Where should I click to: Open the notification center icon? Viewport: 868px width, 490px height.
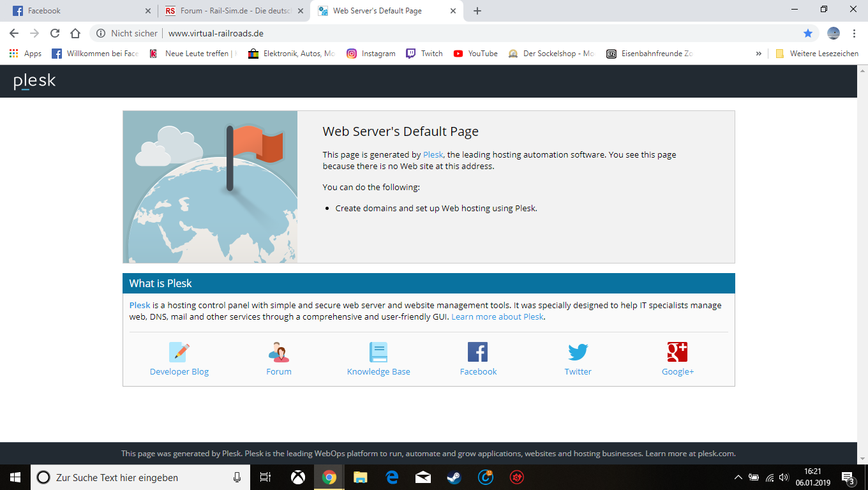849,477
